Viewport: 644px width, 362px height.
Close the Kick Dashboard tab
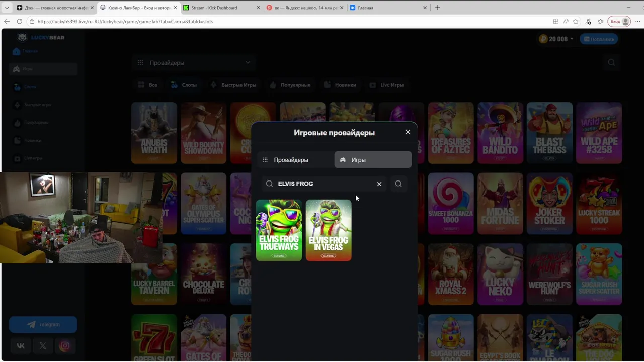pyautogui.click(x=259, y=8)
